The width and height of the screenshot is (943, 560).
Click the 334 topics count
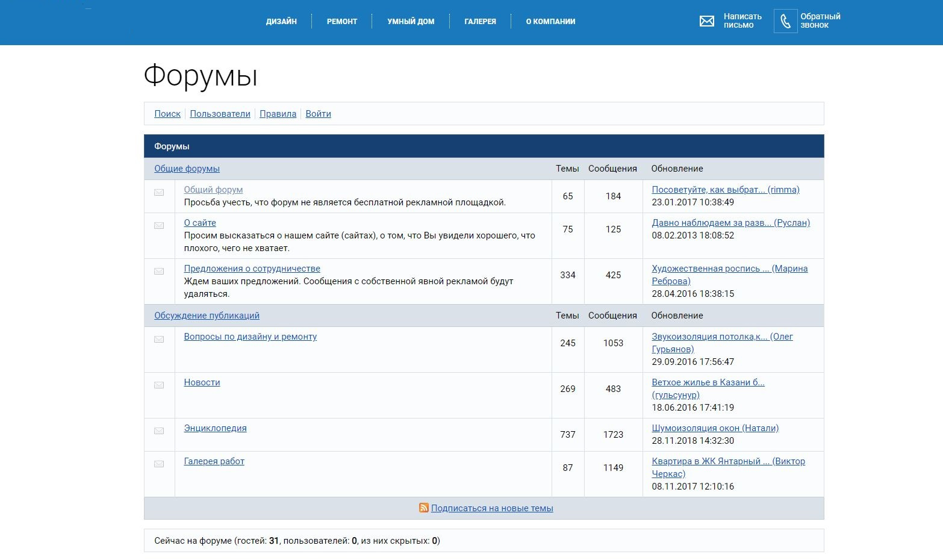[x=568, y=275]
